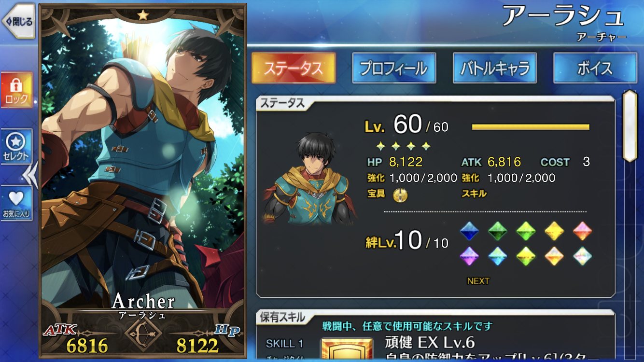Toggle the セレクト star icon
This screenshot has height=362, width=644.
[x=17, y=146]
